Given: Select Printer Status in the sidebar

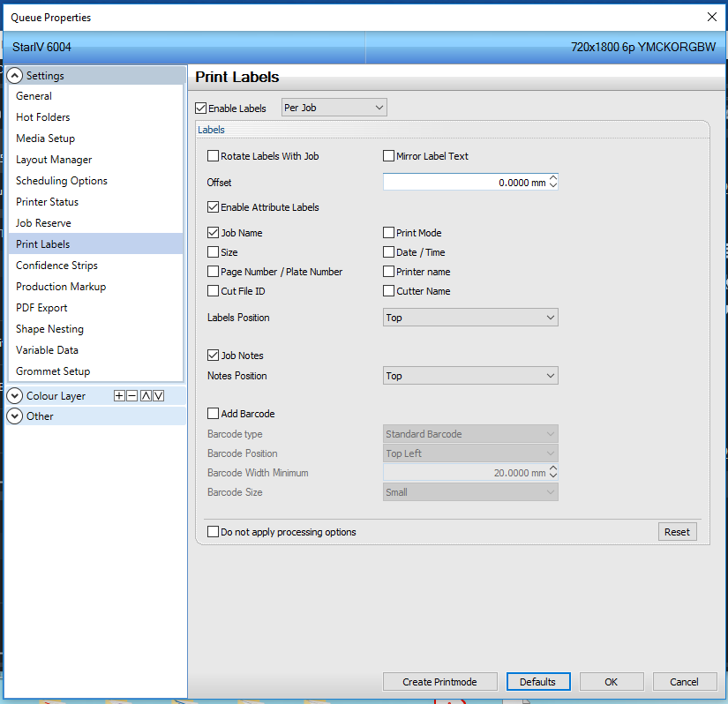Looking at the screenshot, I should [96, 202].
